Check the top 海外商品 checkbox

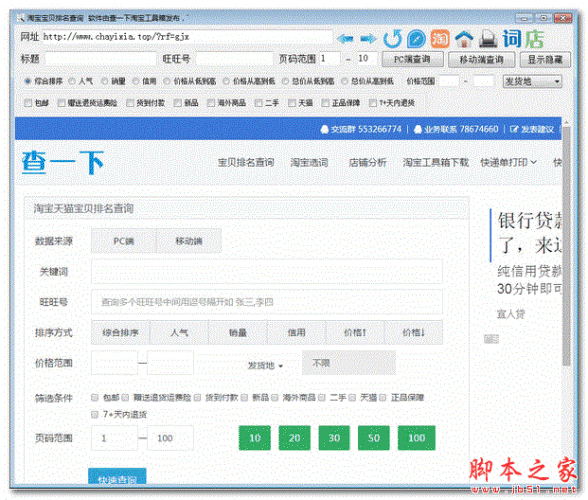tap(211, 103)
